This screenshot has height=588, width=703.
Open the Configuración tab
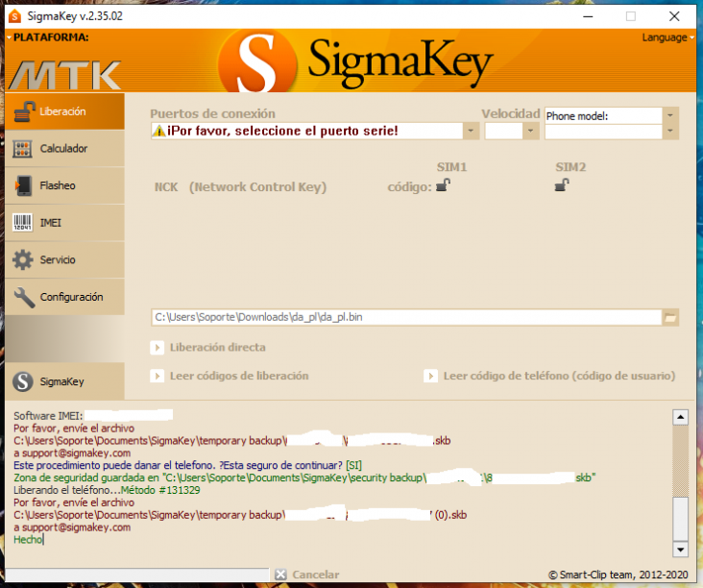click(x=65, y=297)
